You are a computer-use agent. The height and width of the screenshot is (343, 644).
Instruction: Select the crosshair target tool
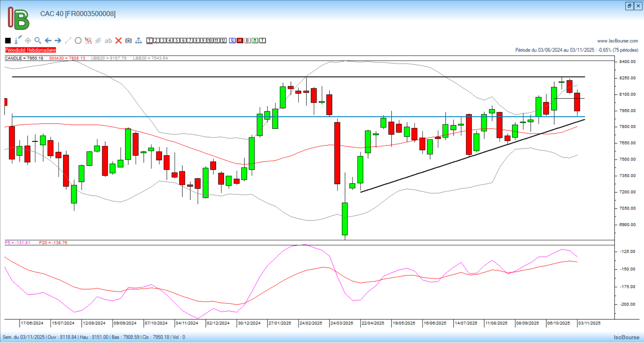tap(28, 41)
